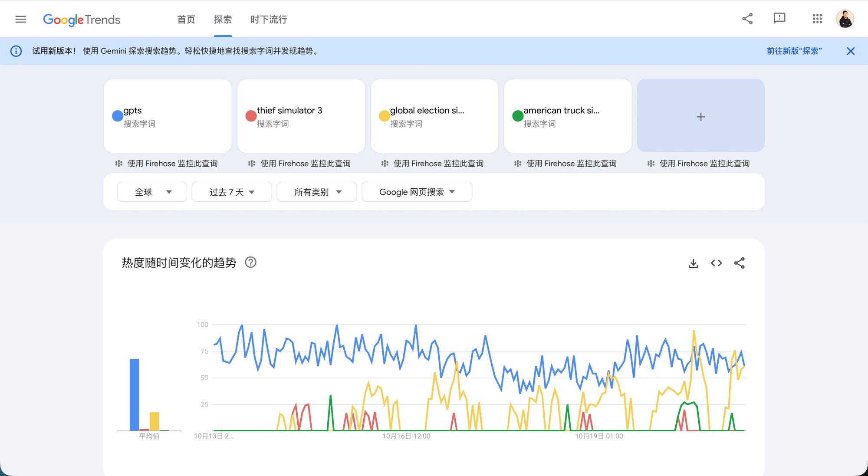Screen dimensions: 868x476
Task: Edit the global election search term card
Action: (x=434, y=116)
